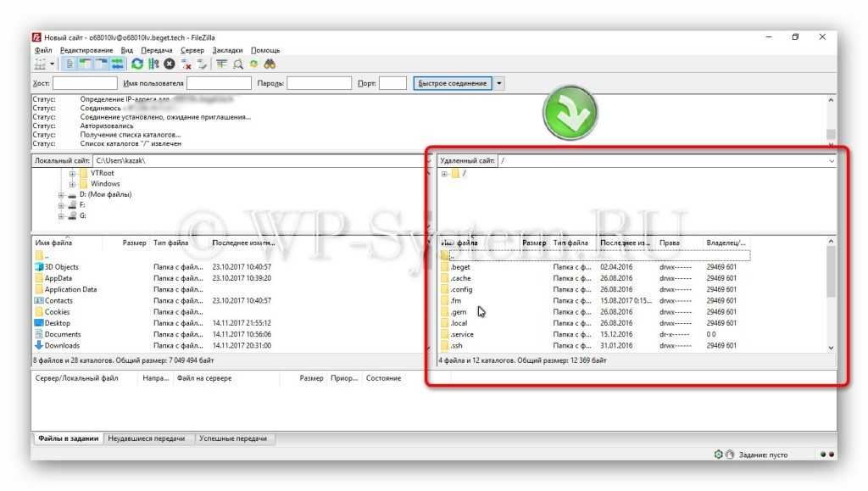Click process queue toolbar icon

tap(153, 64)
